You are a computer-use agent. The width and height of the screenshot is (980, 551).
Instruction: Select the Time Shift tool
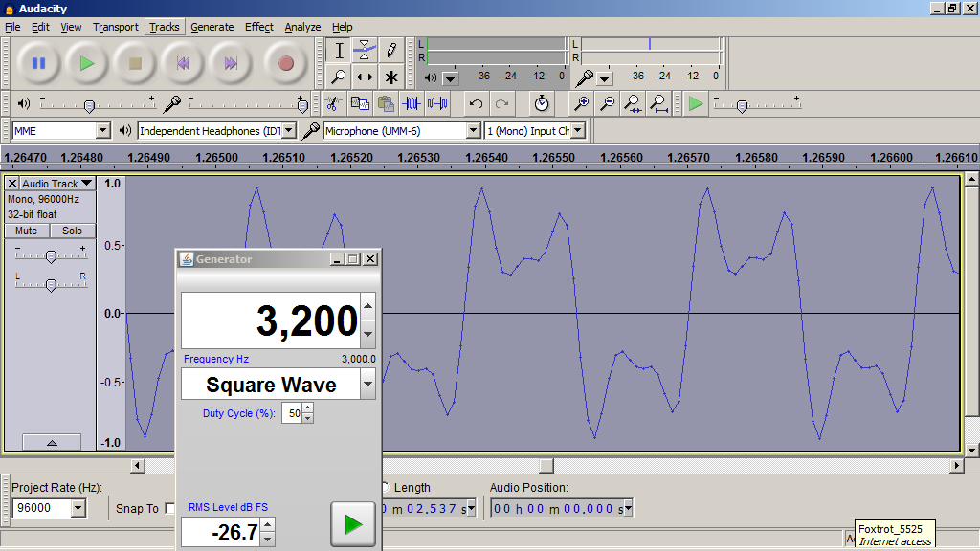coord(365,77)
